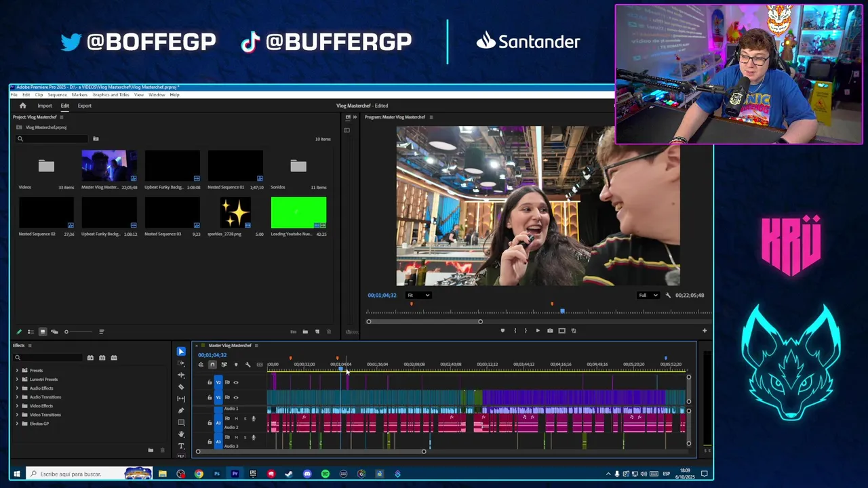Viewport: 868px width, 488px height.
Task: Expand Lumetri Presets folder
Action: (x=17, y=380)
